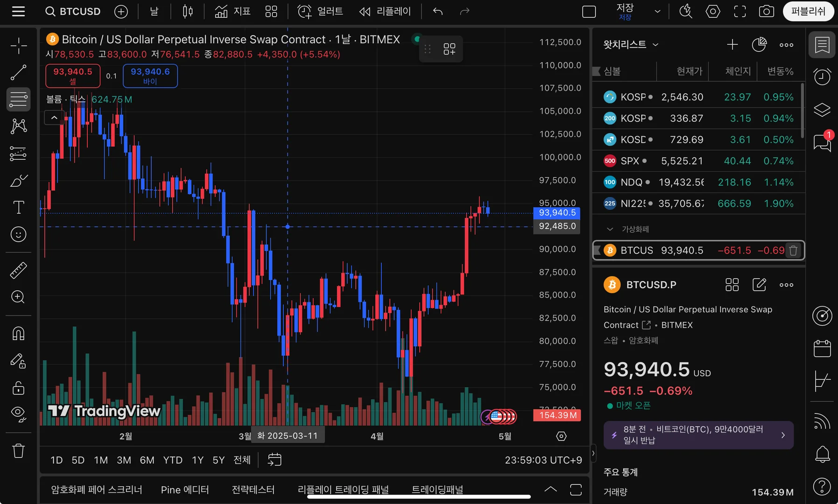Viewport: 838px width, 504px height.
Task: Open the emoji icons tool
Action: coord(19,234)
